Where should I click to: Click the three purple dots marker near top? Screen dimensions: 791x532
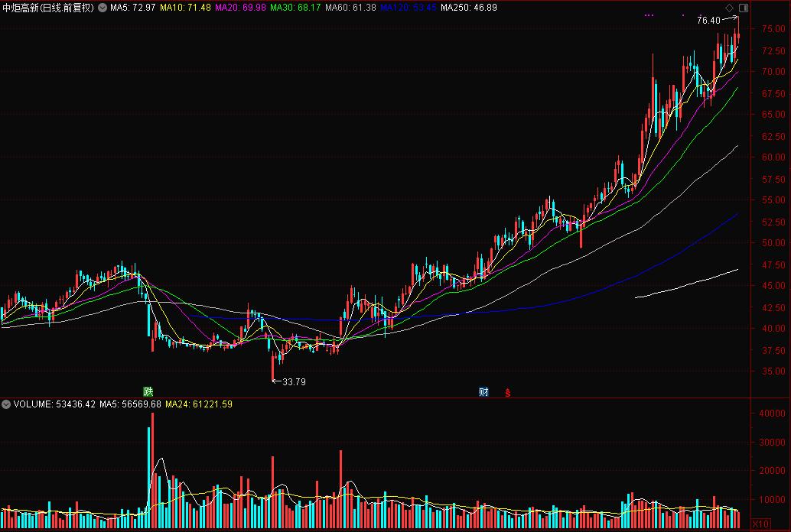pyautogui.click(x=649, y=15)
